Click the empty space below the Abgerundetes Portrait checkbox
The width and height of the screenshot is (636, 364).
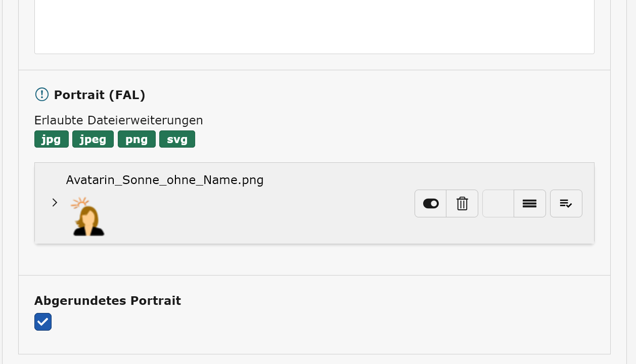pos(314,343)
